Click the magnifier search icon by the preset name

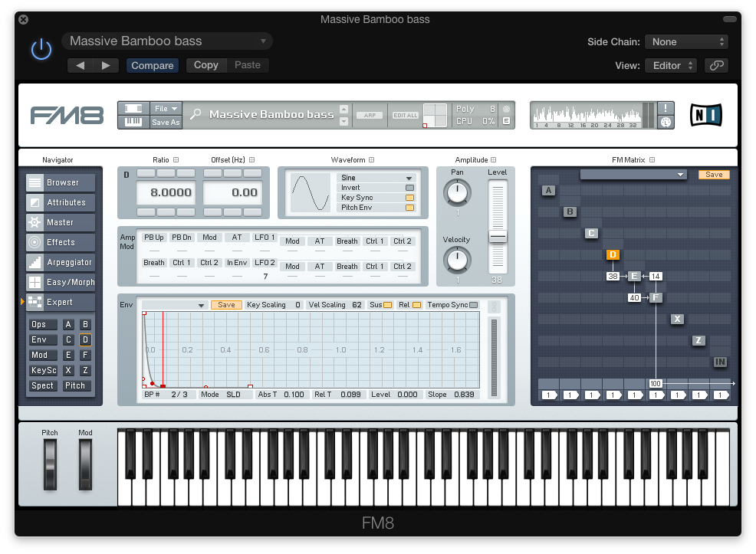point(196,114)
